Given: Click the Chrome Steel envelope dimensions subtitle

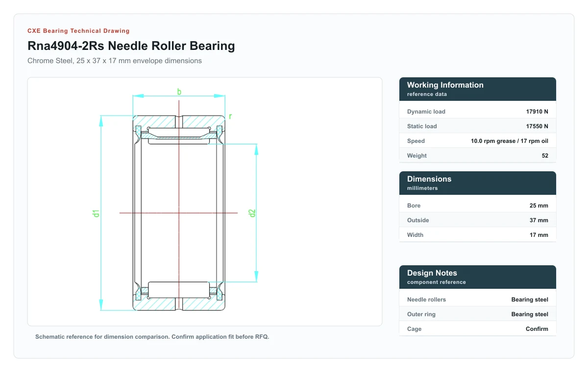Looking at the screenshot, I should [x=115, y=61].
